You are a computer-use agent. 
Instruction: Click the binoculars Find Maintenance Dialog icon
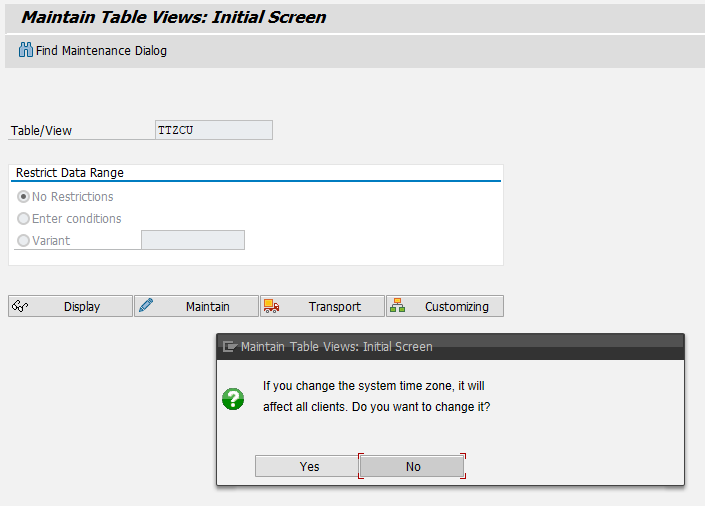tap(26, 50)
